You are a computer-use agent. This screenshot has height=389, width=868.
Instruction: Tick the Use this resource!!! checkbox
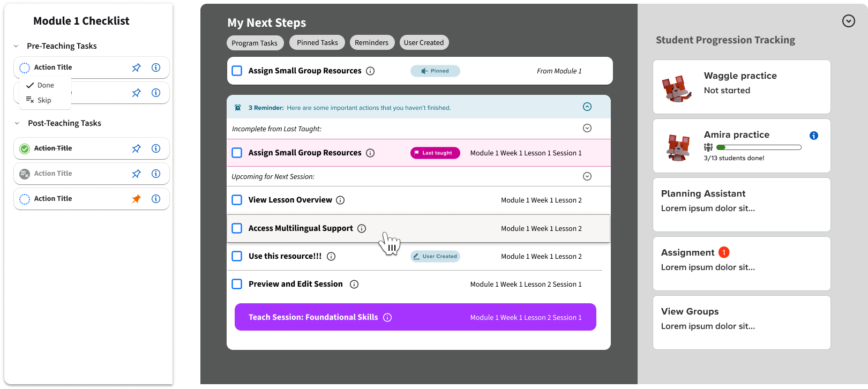tap(237, 256)
